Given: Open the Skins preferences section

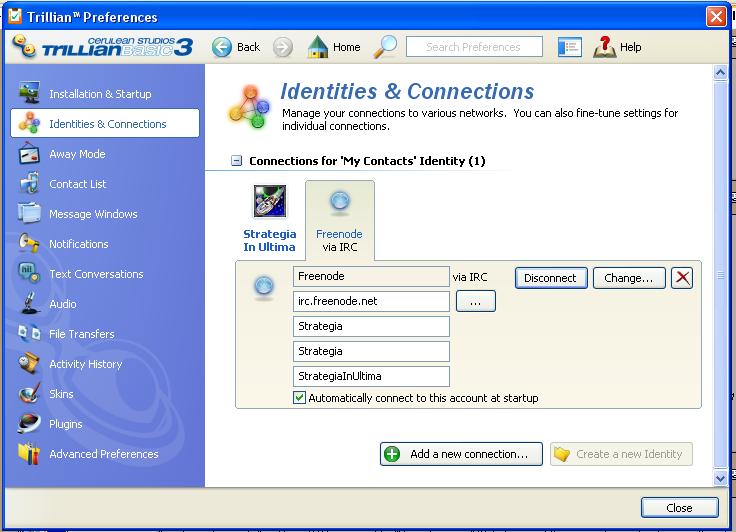Looking at the screenshot, I should (x=61, y=394).
